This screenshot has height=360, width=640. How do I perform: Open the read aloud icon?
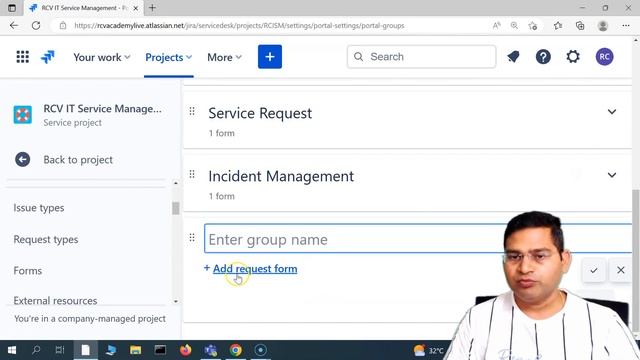pos(496,25)
